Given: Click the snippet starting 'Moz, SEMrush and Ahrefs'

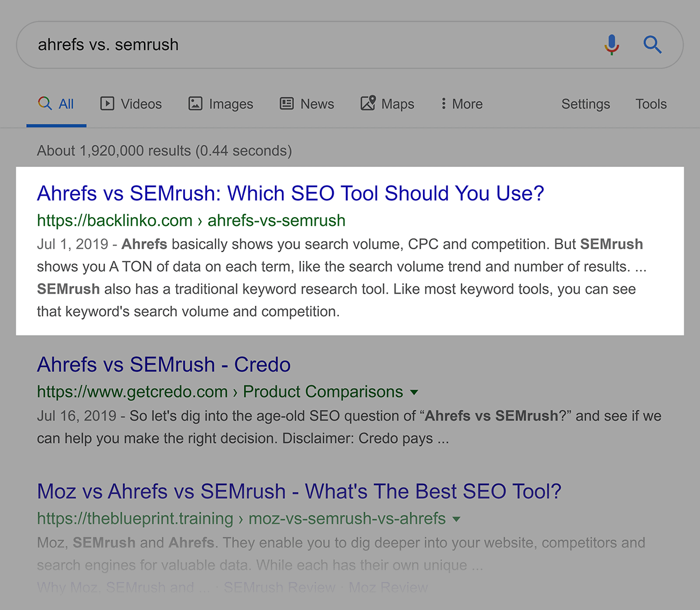Looking at the screenshot, I should click(x=341, y=554).
